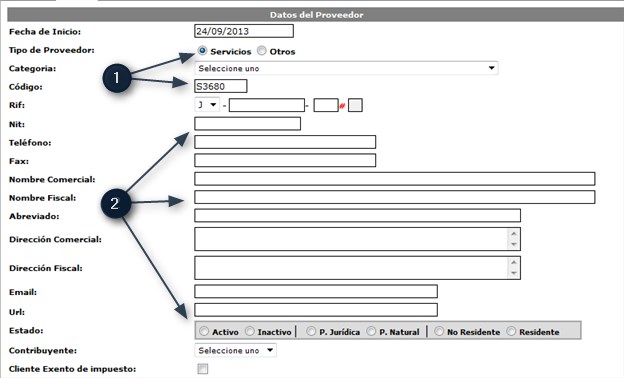Click the Dirección Fiscal text area
This screenshot has width=624, height=378.
click(x=357, y=268)
